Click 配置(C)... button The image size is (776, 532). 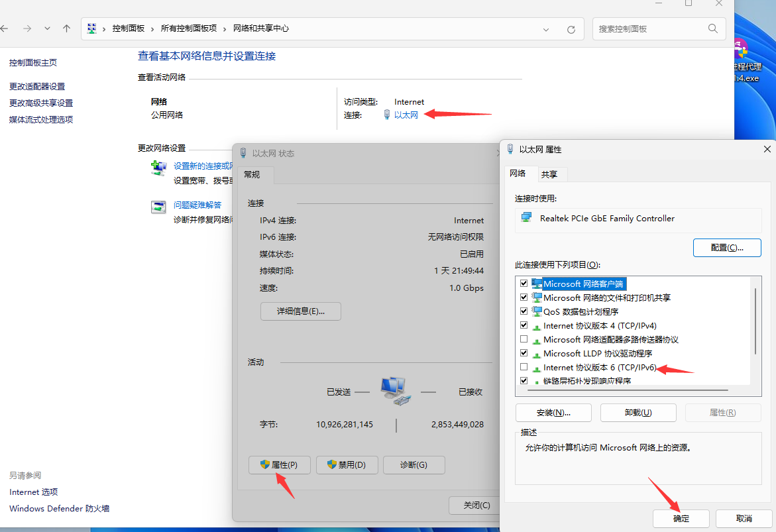pos(727,247)
